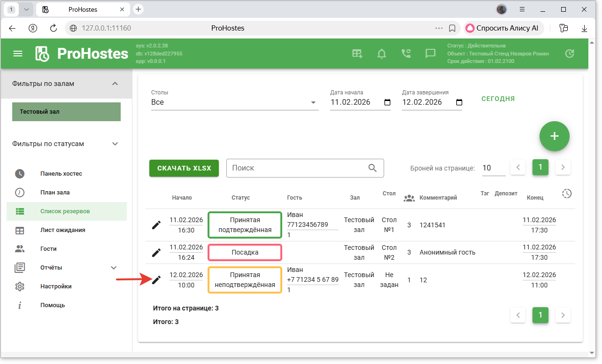Image resolution: width=602 pixels, height=364 pixels.
Task: Open the Дата начала calendar picker
Action: [x=387, y=102]
